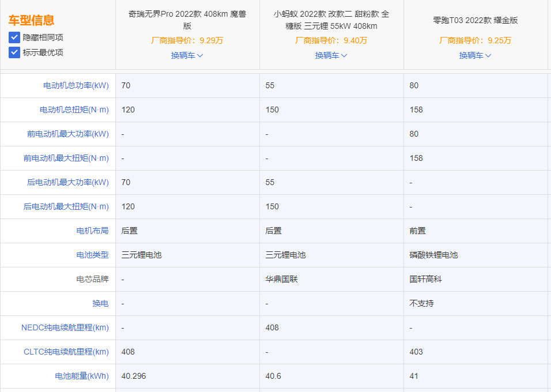Viewport: 551px width, 392px height.
Task: Select 厂商指导价: 9.25万 price text
Action: pos(475,40)
